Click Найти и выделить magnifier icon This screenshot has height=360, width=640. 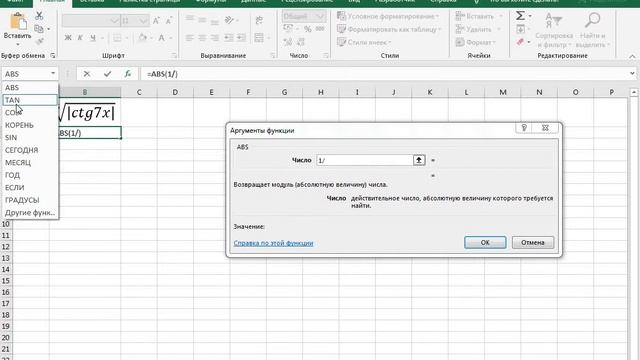[592, 20]
